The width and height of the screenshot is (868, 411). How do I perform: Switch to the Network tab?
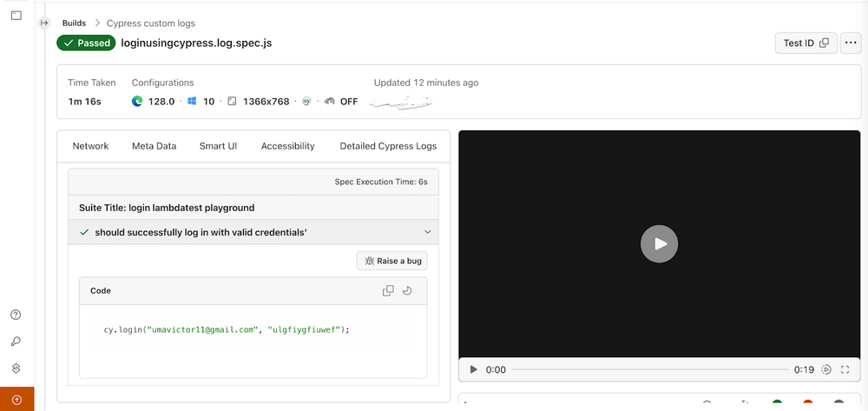(91, 146)
